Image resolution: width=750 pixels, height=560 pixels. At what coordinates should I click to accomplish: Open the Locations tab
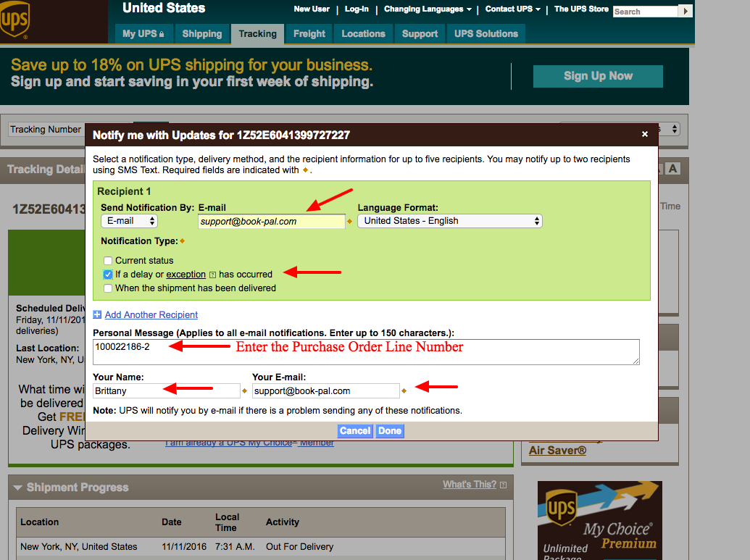(x=364, y=34)
